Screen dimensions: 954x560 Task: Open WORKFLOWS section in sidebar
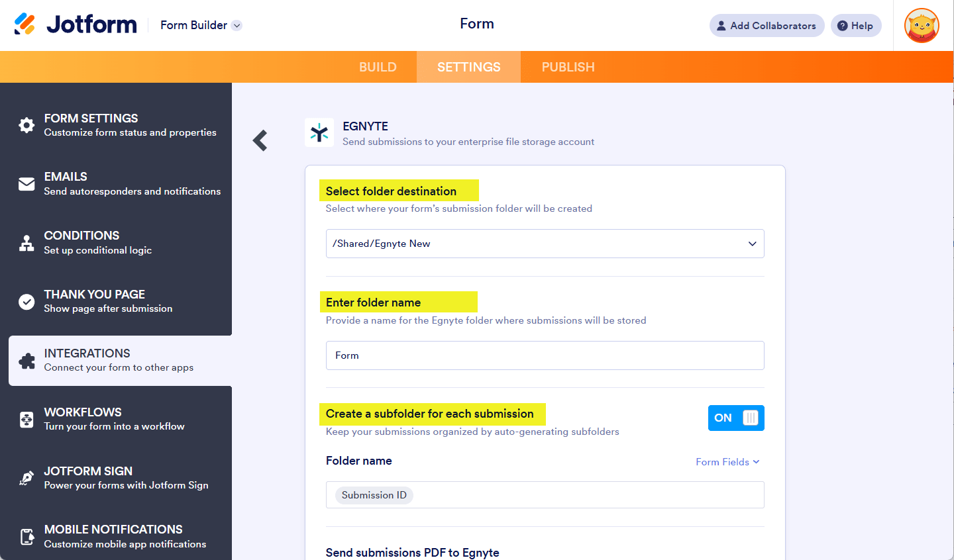[x=116, y=420]
